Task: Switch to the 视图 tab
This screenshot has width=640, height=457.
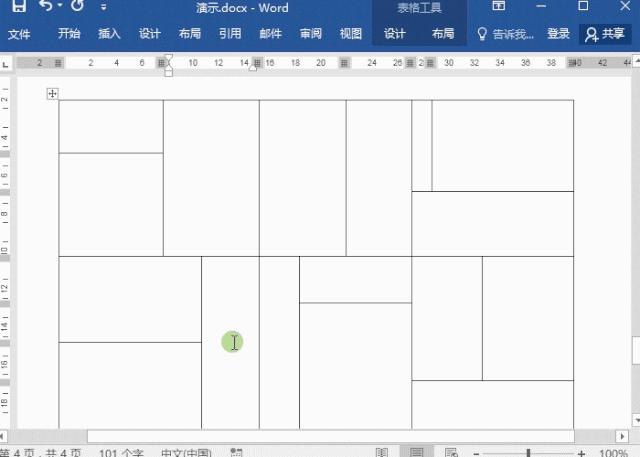Action: point(351,33)
